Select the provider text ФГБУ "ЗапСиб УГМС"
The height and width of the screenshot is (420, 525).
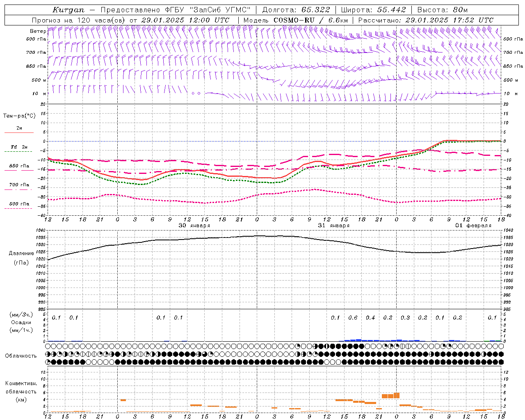click(x=208, y=10)
